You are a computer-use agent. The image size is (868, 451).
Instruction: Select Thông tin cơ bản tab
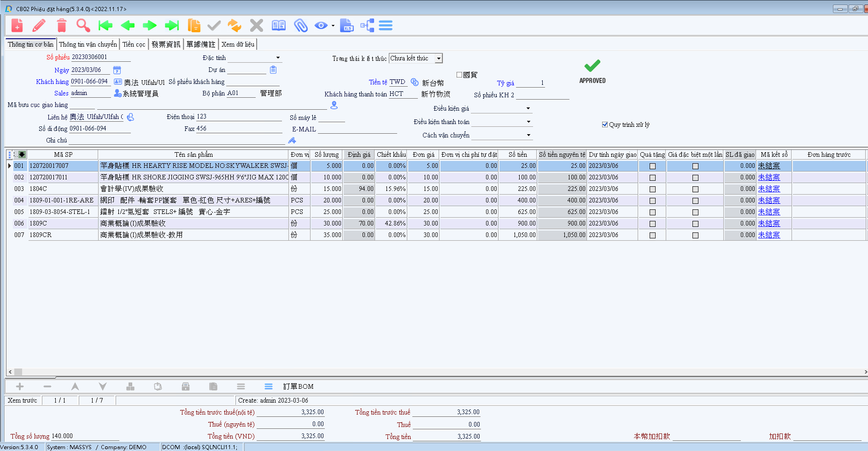click(x=30, y=44)
